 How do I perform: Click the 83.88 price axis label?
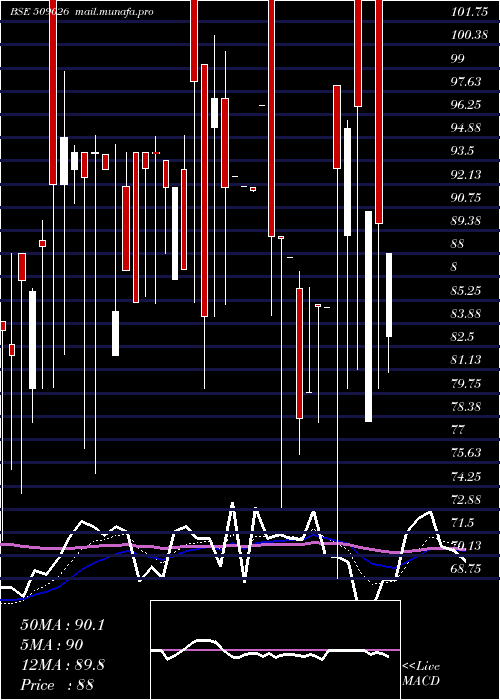pos(466,314)
